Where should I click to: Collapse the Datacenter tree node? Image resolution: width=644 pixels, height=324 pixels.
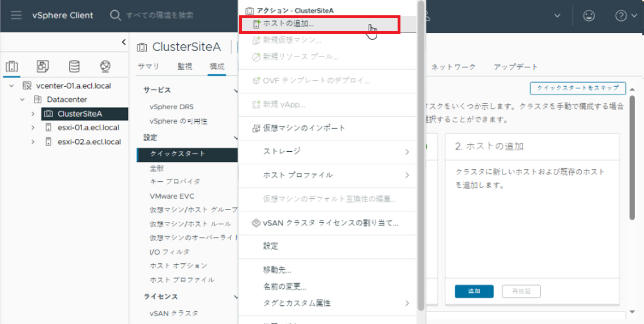pos(22,100)
